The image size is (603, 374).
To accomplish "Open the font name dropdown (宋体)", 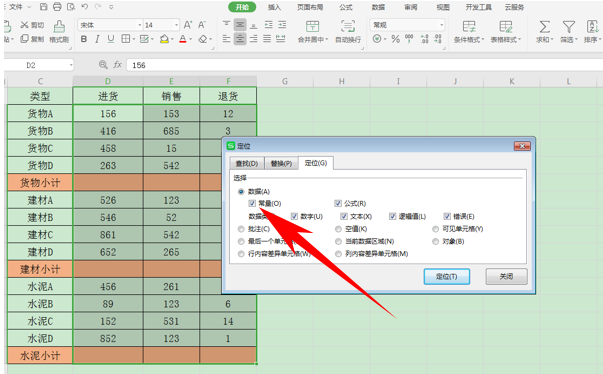I will point(140,25).
